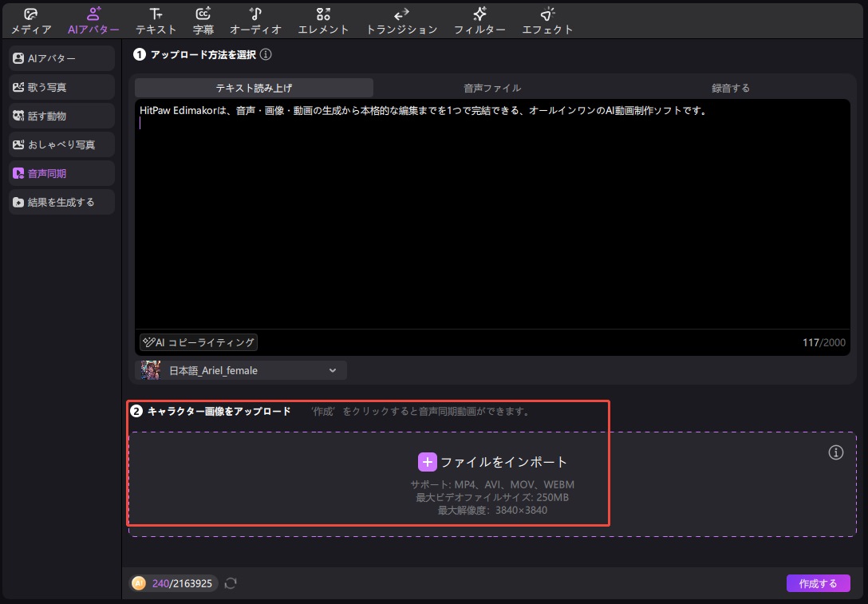Switch to テキスト読み上げ mode
The width and height of the screenshot is (868, 604).
254,88
